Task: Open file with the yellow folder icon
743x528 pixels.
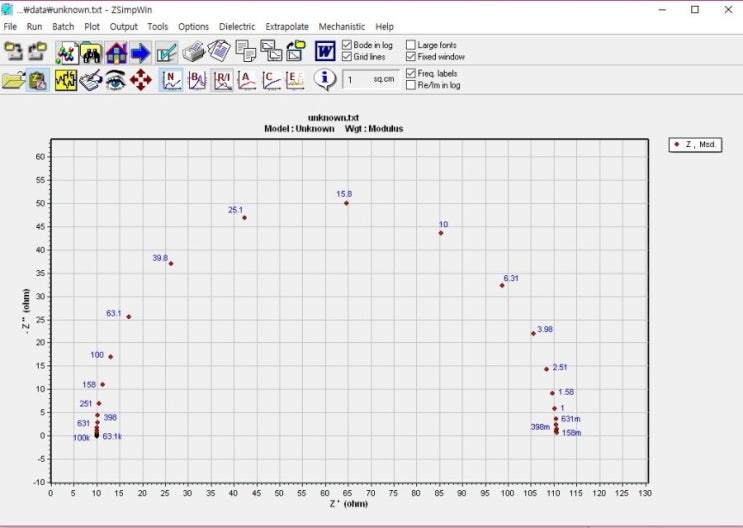Action: [x=13, y=80]
